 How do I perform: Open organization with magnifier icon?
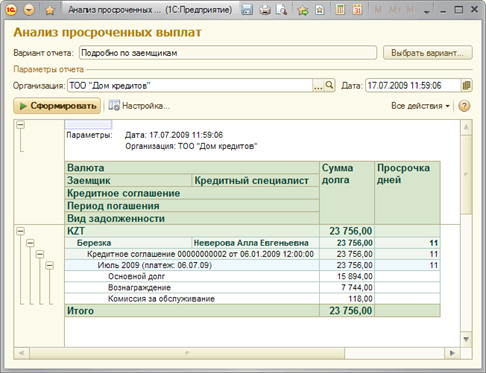point(329,85)
